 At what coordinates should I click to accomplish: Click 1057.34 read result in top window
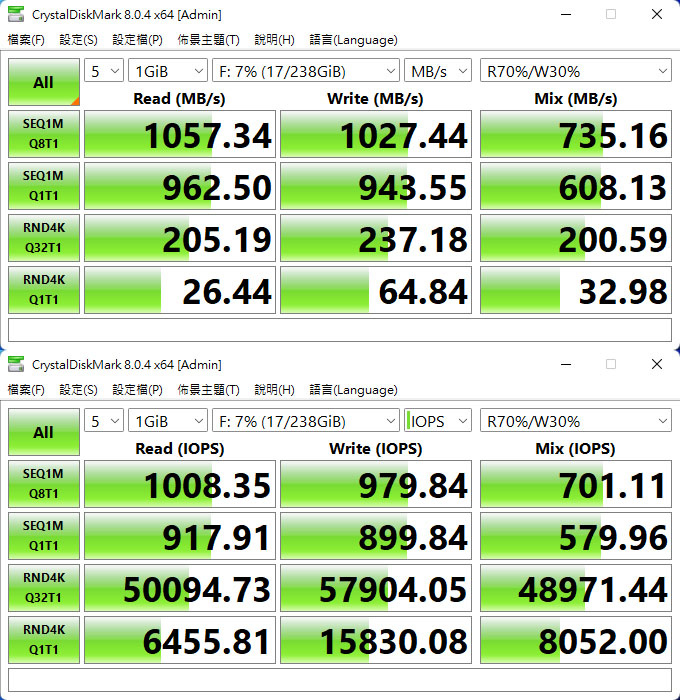coord(180,134)
